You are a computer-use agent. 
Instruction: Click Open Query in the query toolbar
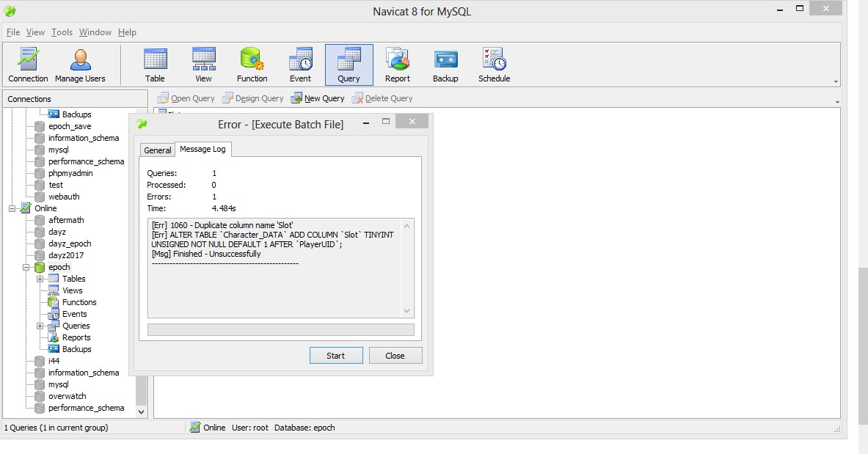[x=186, y=98]
